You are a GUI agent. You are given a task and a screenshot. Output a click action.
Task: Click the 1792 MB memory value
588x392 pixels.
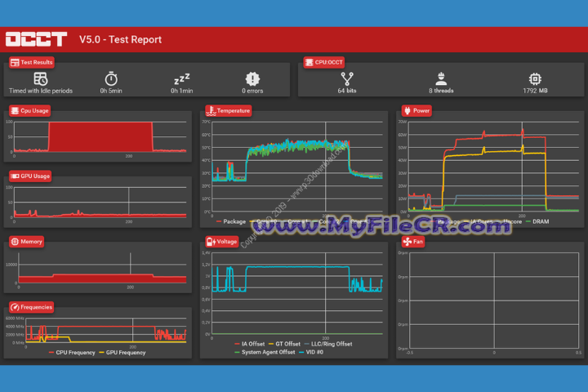(x=535, y=91)
